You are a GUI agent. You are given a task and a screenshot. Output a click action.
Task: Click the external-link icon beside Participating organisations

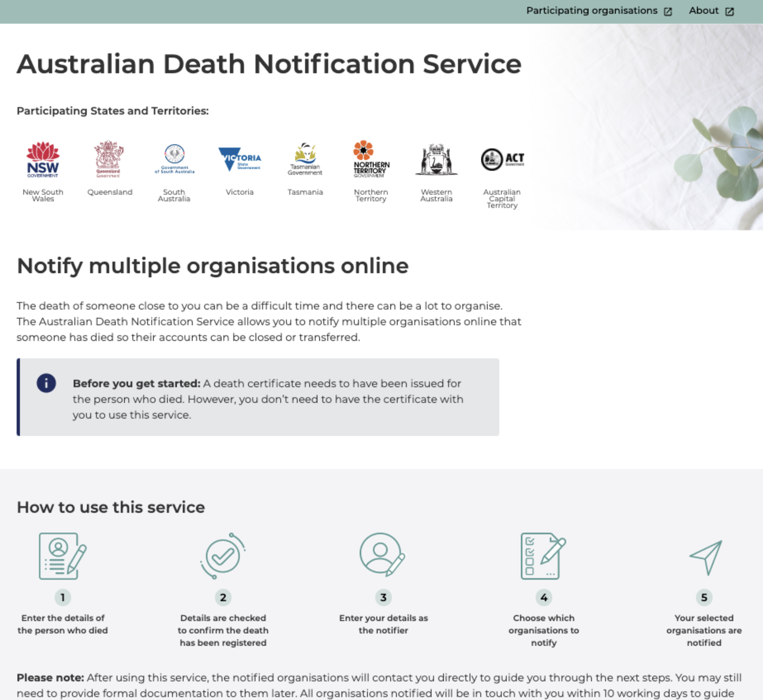click(668, 12)
